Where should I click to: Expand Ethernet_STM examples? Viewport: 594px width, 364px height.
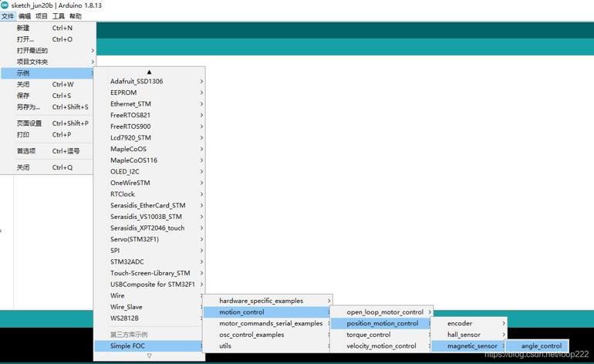tap(149, 104)
